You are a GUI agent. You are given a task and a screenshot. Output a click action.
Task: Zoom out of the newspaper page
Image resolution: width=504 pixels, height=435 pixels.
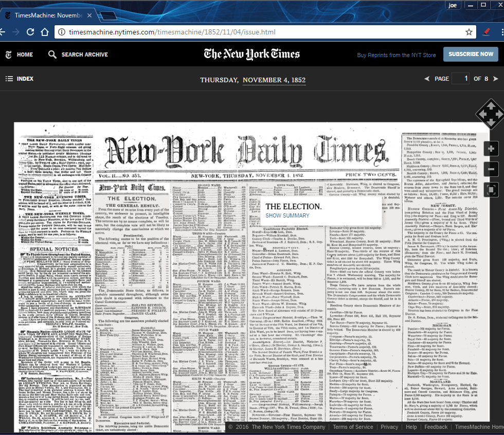[x=492, y=169]
